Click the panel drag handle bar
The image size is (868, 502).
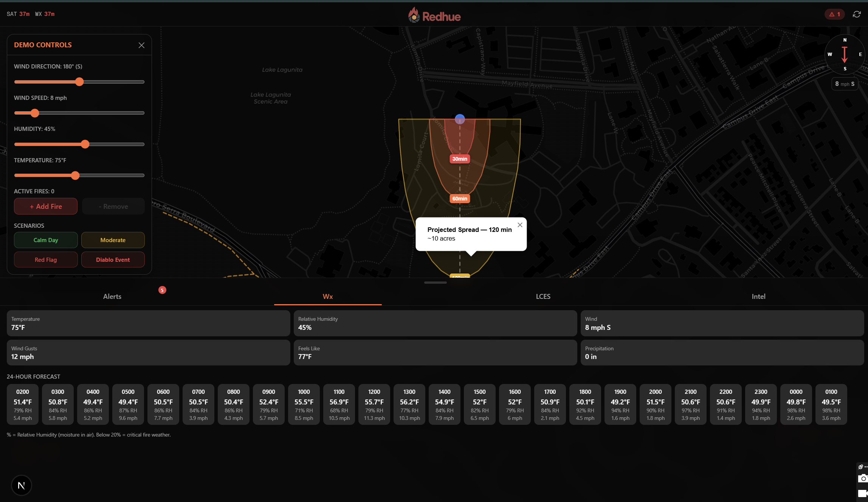coord(435,283)
